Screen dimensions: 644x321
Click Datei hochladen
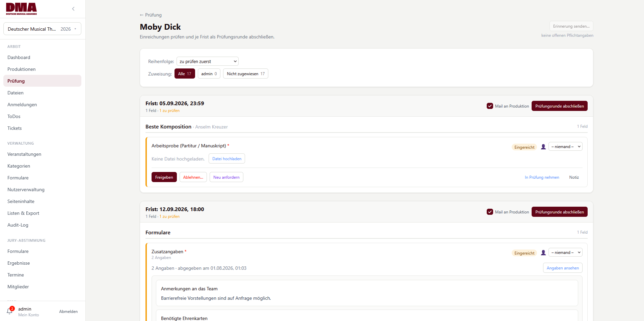point(227,159)
